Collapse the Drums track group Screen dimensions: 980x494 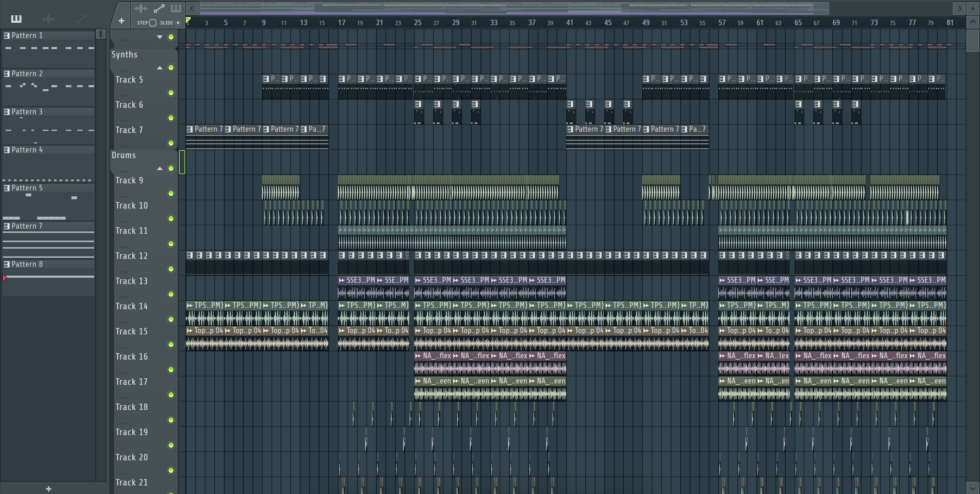[160, 168]
